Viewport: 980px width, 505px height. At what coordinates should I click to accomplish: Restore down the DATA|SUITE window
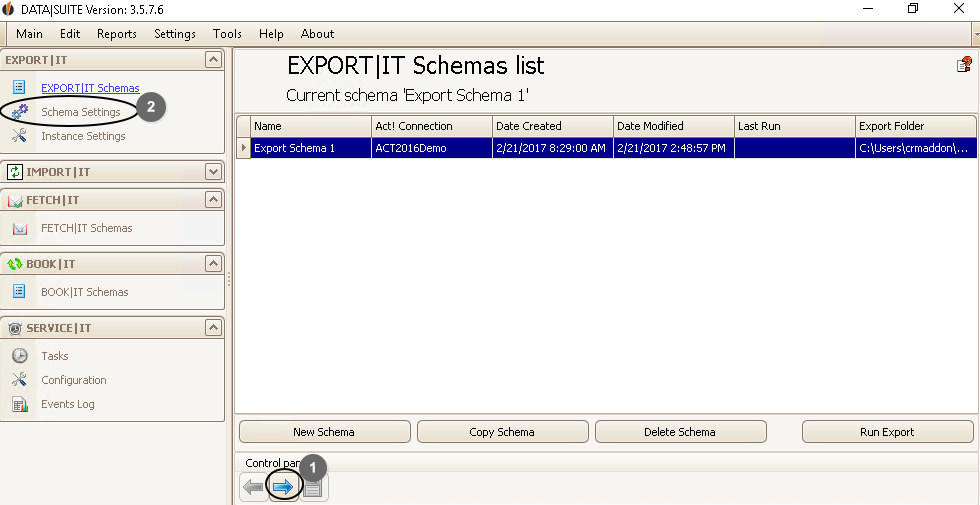(913, 8)
